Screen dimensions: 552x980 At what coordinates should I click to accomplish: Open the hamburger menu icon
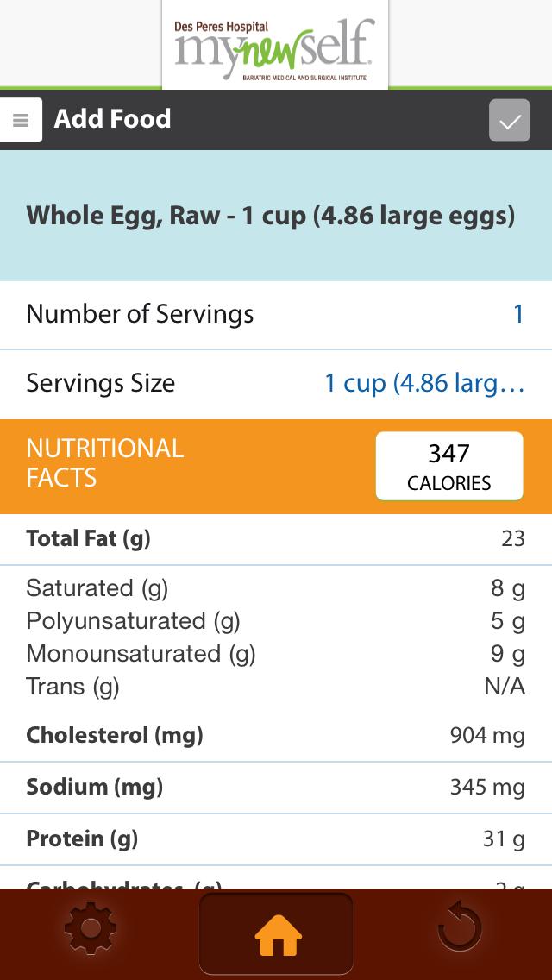(21, 121)
